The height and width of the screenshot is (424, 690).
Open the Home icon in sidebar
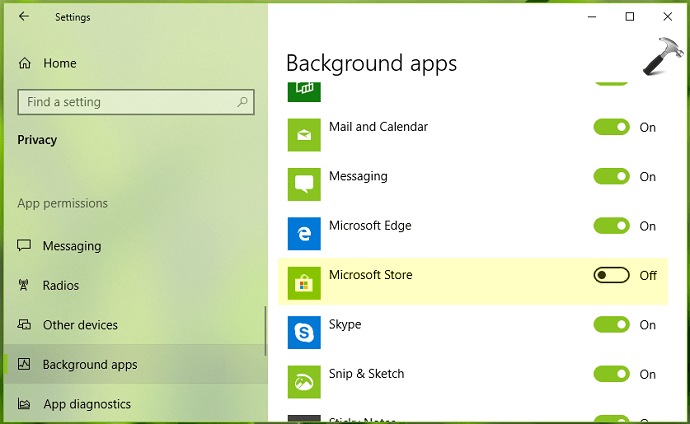[25, 63]
